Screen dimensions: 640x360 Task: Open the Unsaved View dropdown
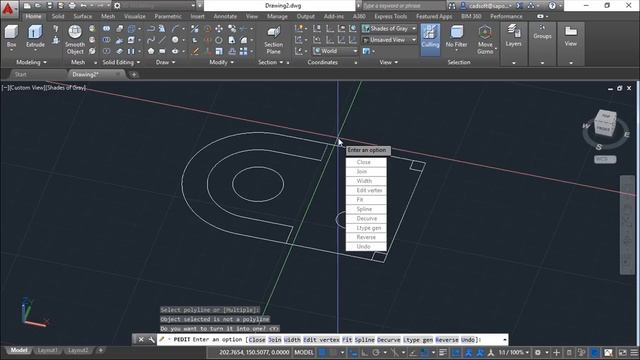pyautogui.click(x=389, y=40)
